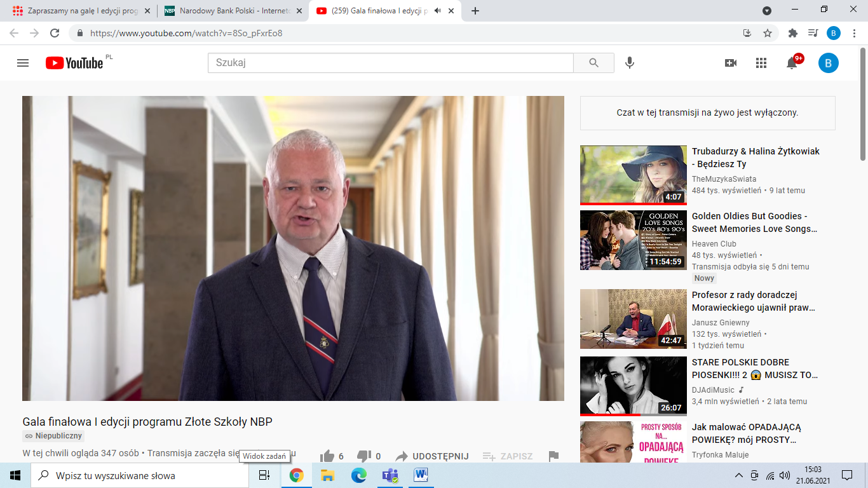Viewport: 868px width, 488px height.
Task: Mute the tab via its speaker icon
Action: point(438,11)
